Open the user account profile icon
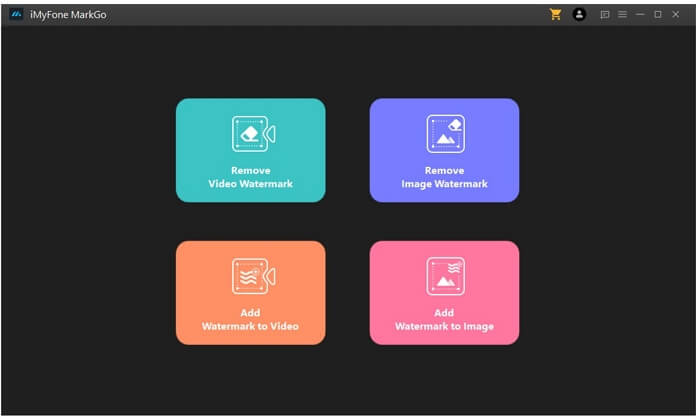The height and width of the screenshot is (419, 700). point(579,15)
